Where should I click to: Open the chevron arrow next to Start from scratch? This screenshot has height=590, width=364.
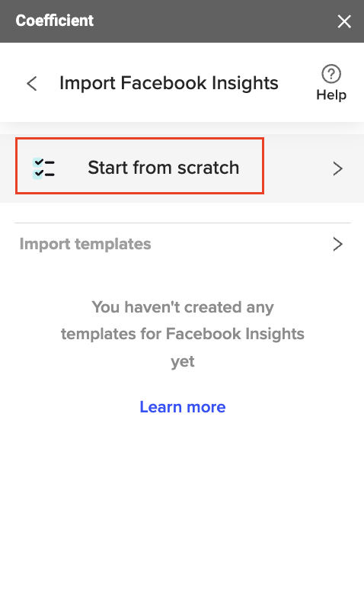pos(337,168)
